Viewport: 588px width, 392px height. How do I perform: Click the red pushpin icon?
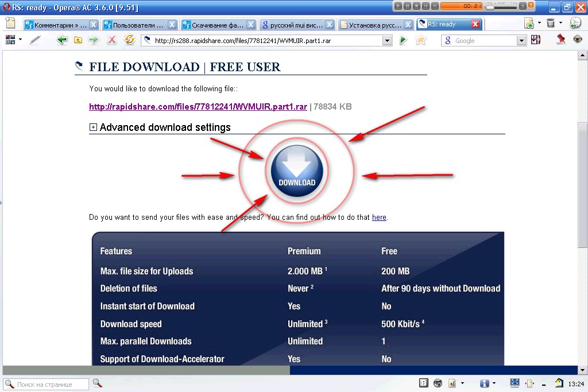[x=560, y=39]
